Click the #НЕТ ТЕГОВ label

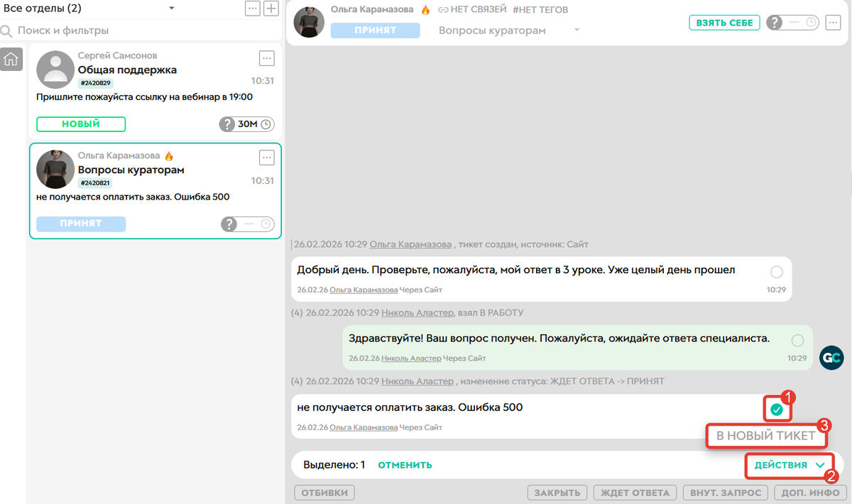(x=540, y=10)
